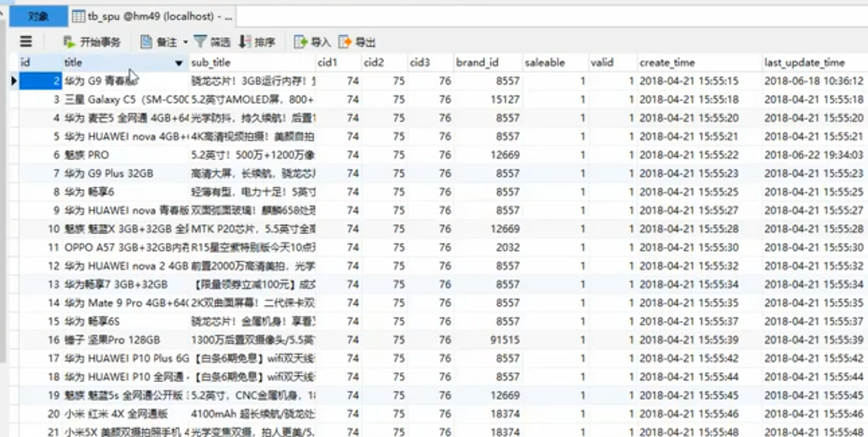Viewport: 868px width, 437px height.
Task: Select the brand_id cell 2032
Action: point(487,247)
